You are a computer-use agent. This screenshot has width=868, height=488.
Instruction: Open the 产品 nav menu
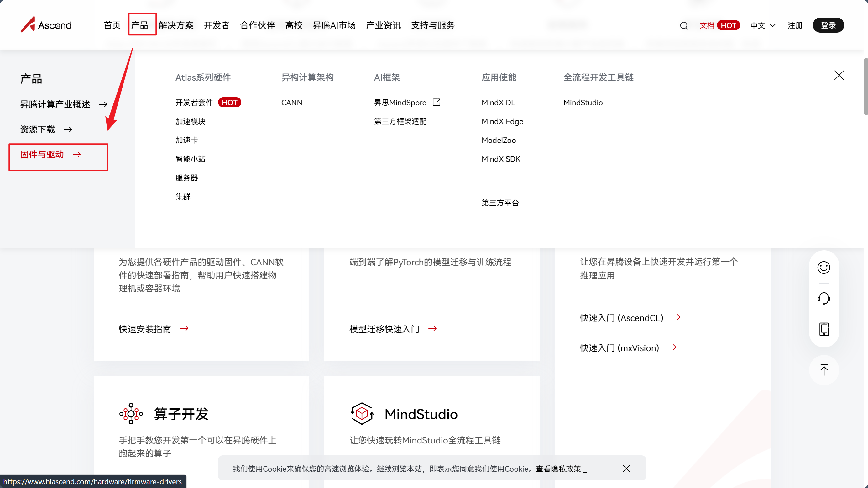139,25
